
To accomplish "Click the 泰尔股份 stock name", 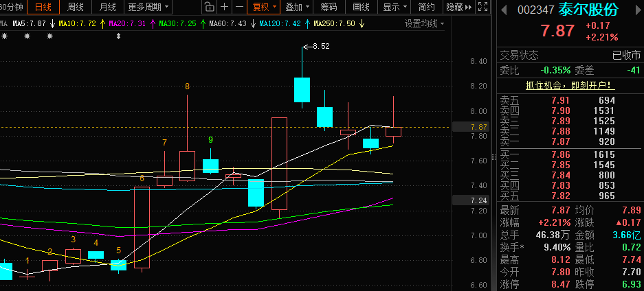I will coord(588,10).
